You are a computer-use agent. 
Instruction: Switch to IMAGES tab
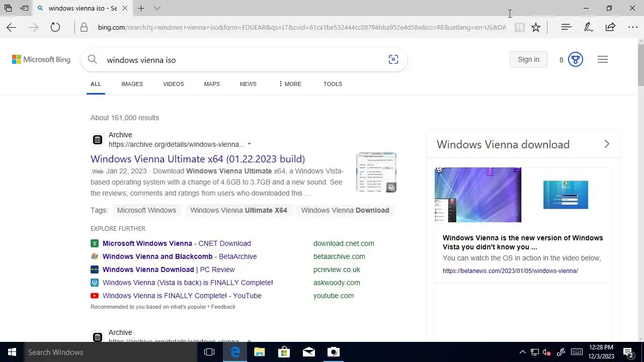coord(132,84)
